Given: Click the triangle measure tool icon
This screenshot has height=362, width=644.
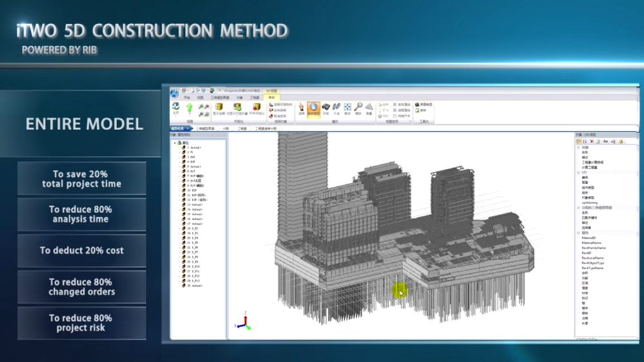Looking at the screenshot, I should 369,107.
